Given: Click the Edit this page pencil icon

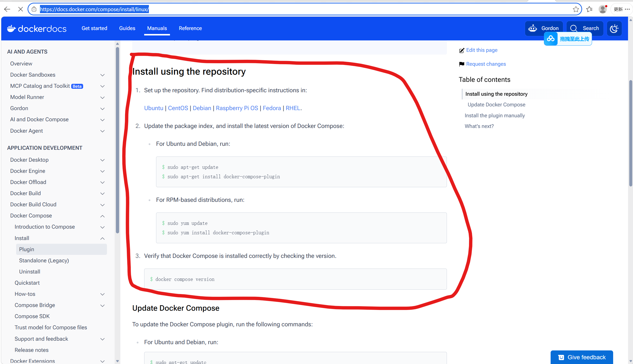Looking at the screenshot, I should coord(462,51).
